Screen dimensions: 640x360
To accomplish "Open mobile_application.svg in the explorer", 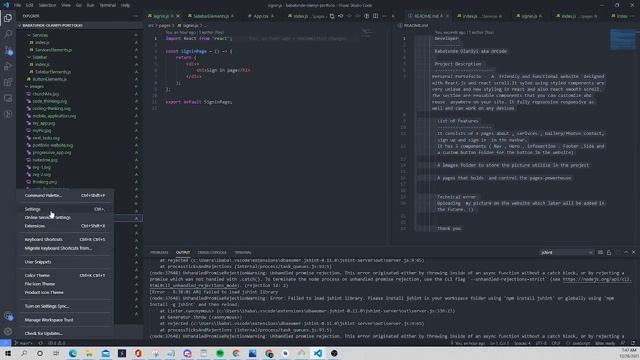I will pos(54,116).
